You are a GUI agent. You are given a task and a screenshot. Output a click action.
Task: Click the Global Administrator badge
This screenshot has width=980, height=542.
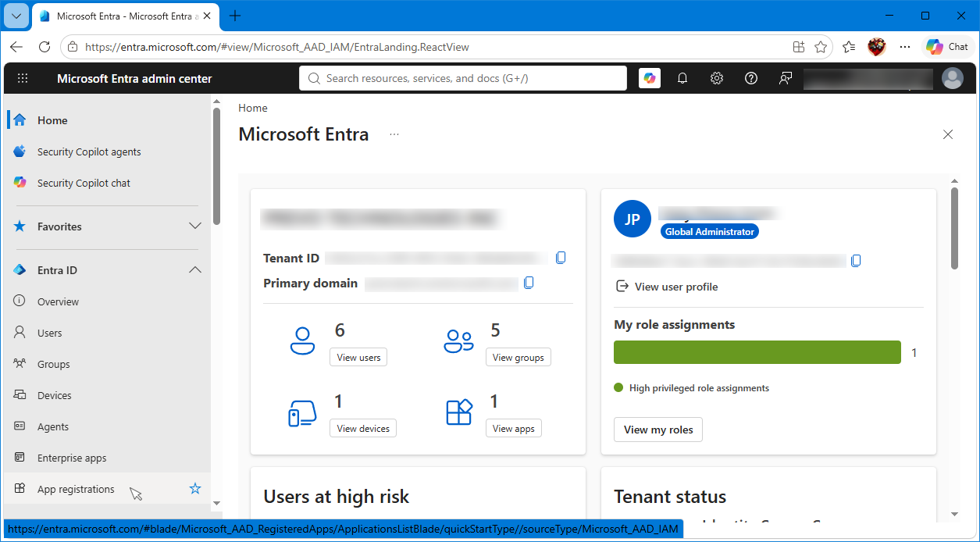[710, 232]
